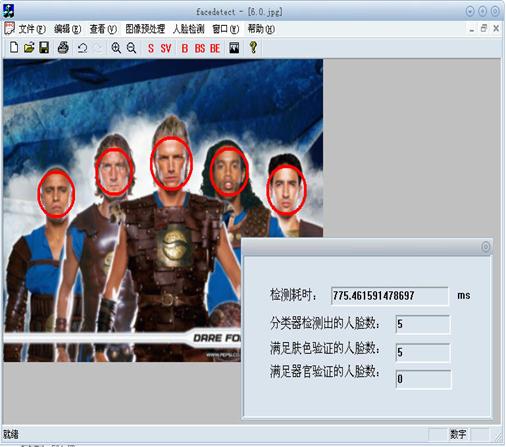Save using the floppy disk icon
The width and height of the screenshot is (506, 447).
[x=44, y=48]
